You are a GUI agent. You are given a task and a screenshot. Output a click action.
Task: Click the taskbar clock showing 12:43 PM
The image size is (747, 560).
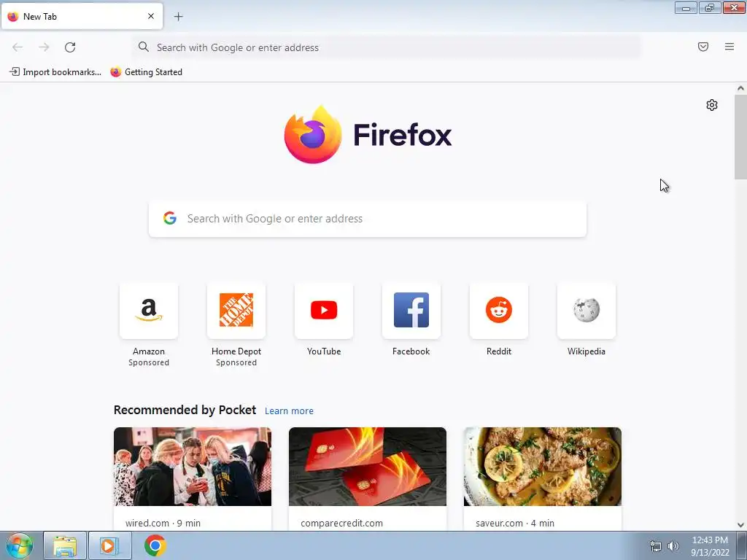(710, 546)
